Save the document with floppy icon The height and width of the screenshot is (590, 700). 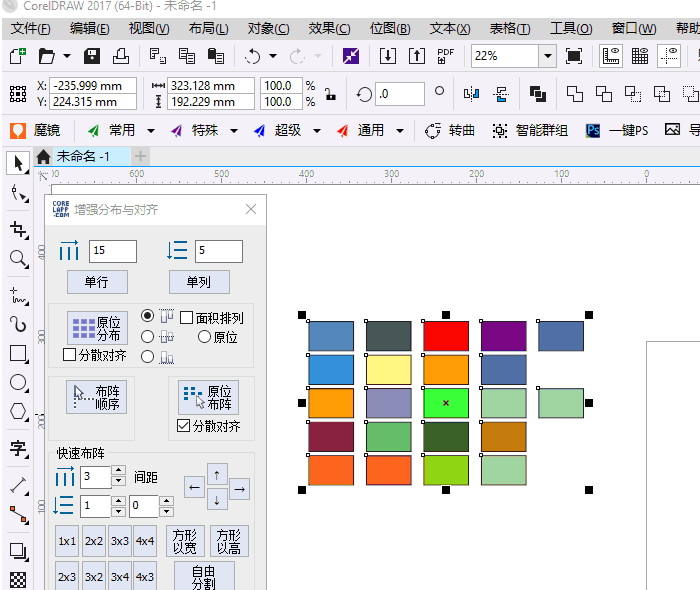click(92, 56)
